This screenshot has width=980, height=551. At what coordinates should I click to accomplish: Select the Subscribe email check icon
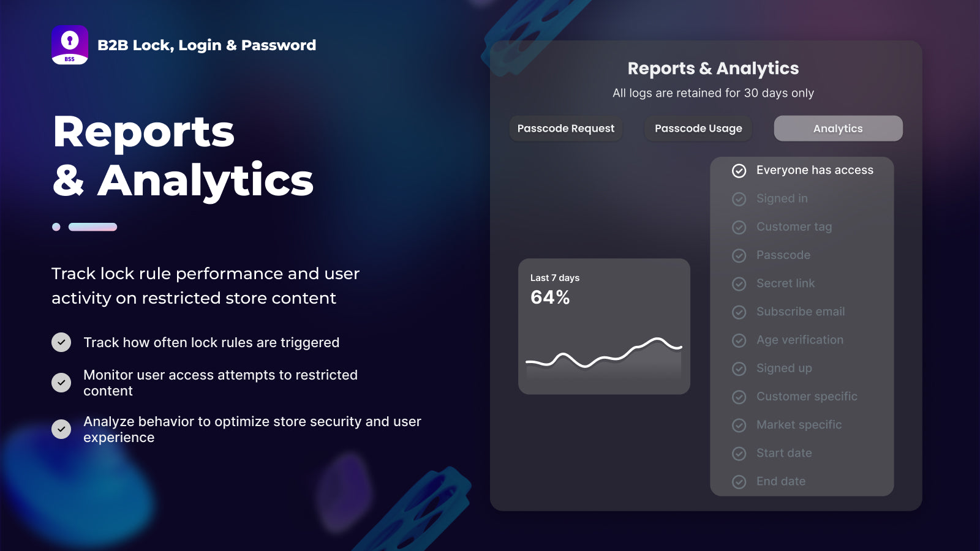pyautogui.click(x=739, y=312)
